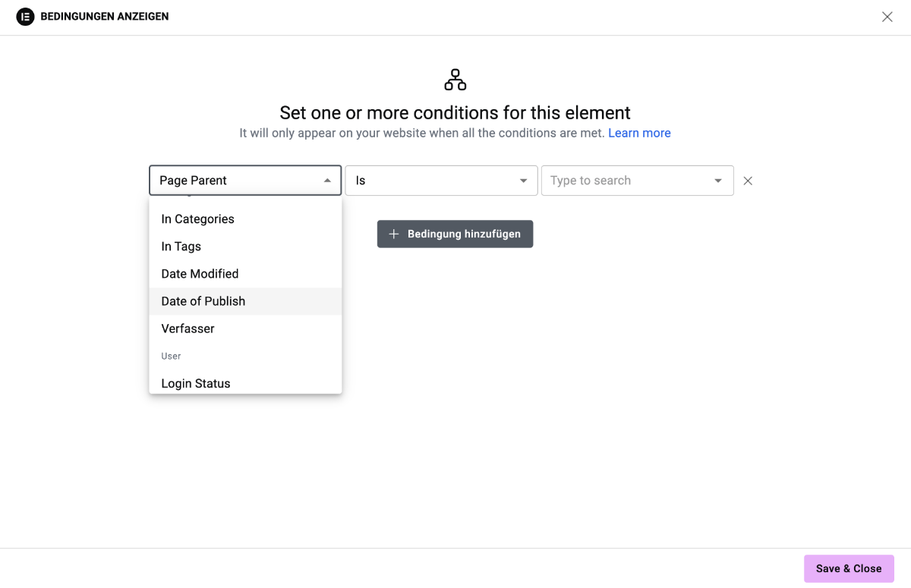Remove the Page Parent condition row
Viewport: 911px width, 588px height.
[748, 181]
